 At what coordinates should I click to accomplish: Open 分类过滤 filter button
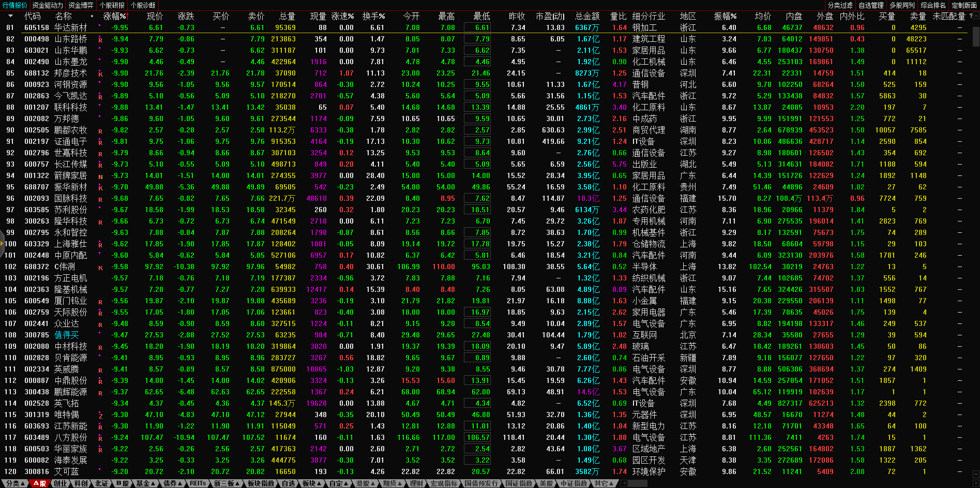[840, 5]
